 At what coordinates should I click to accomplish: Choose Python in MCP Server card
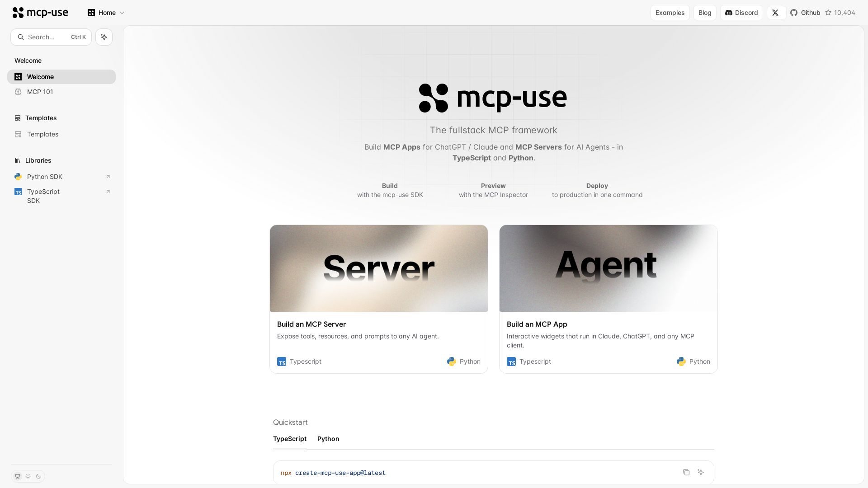pyautogui.click(x=464, y=361)
